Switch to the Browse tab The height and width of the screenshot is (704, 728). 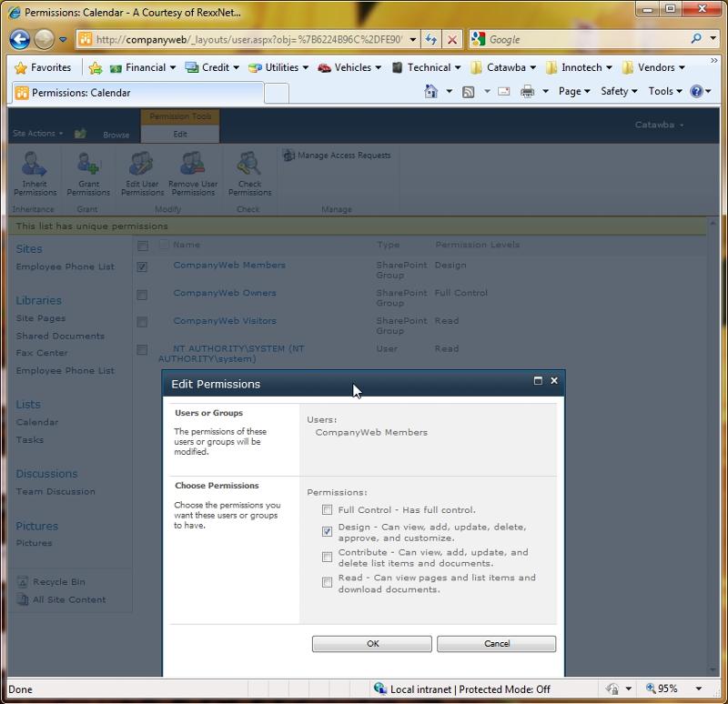point(116,134)
